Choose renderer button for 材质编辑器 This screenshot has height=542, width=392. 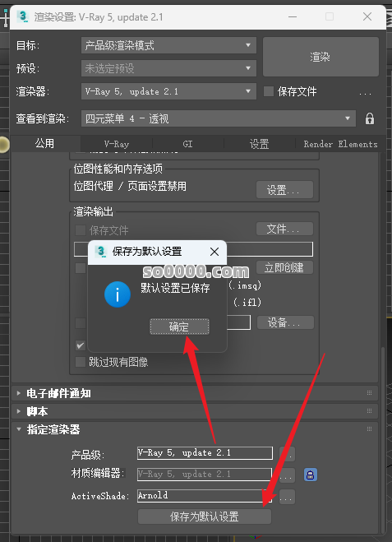pos(288,476)
